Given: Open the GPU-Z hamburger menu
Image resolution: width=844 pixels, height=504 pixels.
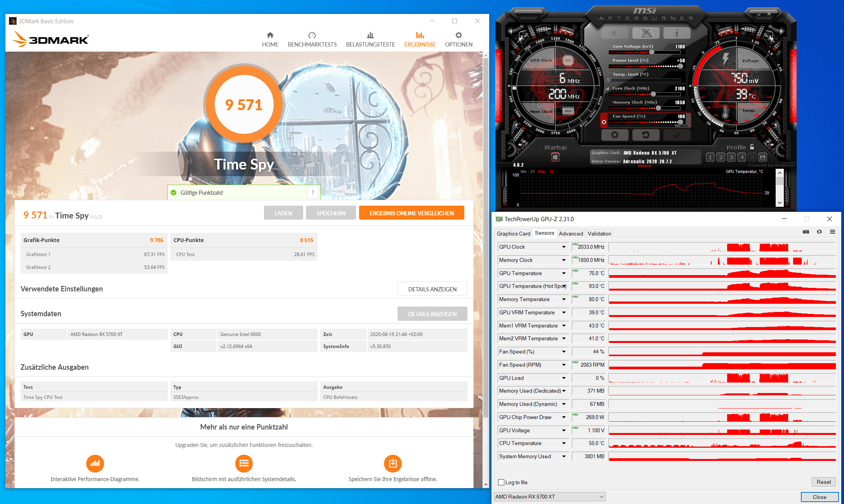Looking at the screenshot, I should pyautogui.click(x=832, y=232).
